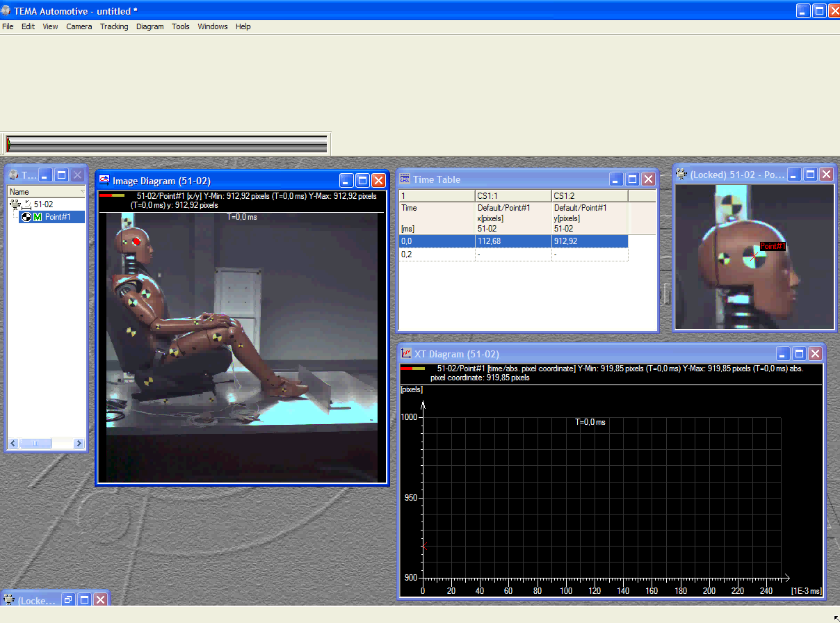This screenshot has height=623, width=840.
Task: Close the minimized Locked window at bottom
Action: pyautogui.click(x=100, y=599)
